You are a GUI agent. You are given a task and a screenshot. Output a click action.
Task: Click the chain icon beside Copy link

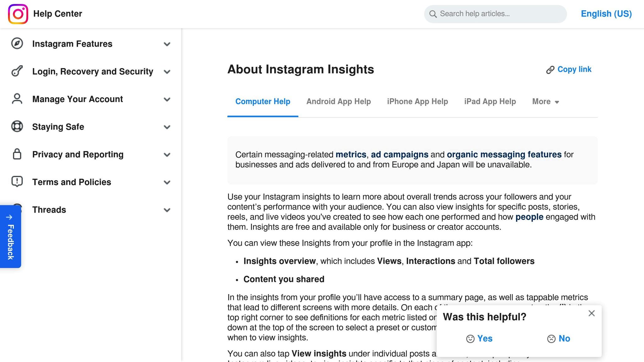[550, 69]
